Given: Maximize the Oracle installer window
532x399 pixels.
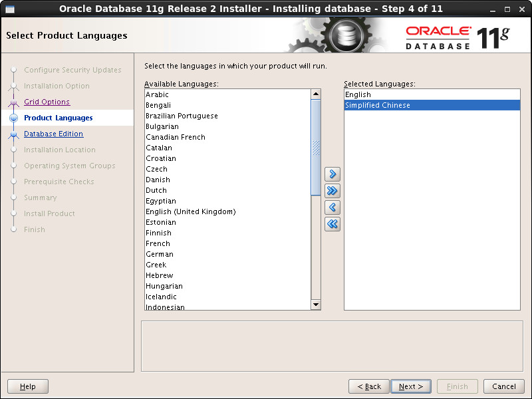Looking at the screenshot, I should tap(507, 9).
